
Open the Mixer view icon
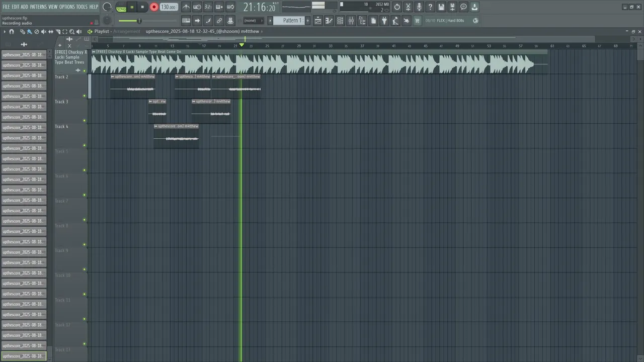[x=351, y=21]
